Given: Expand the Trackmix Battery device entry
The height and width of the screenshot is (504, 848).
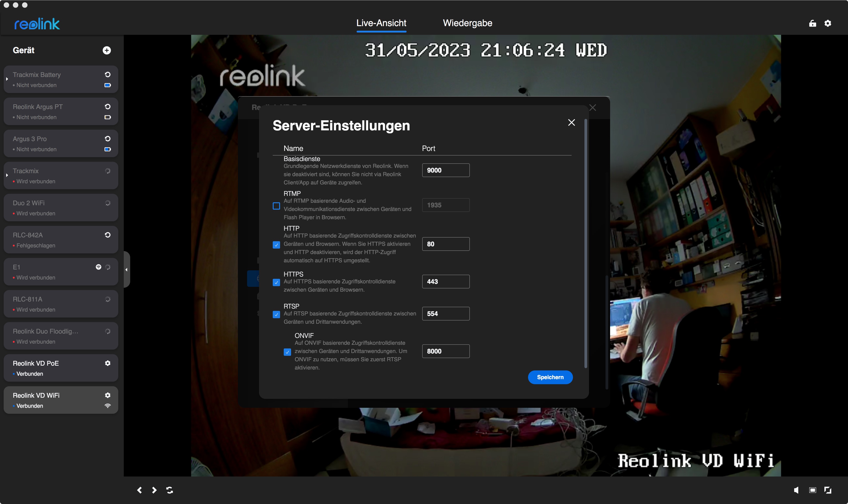Looking at the screenshot, I should 7,79.
